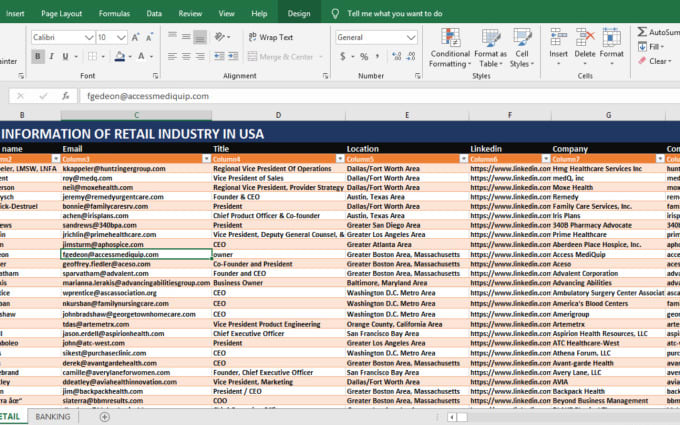
Task: Open text orientation options
Action: coord(222,37)
